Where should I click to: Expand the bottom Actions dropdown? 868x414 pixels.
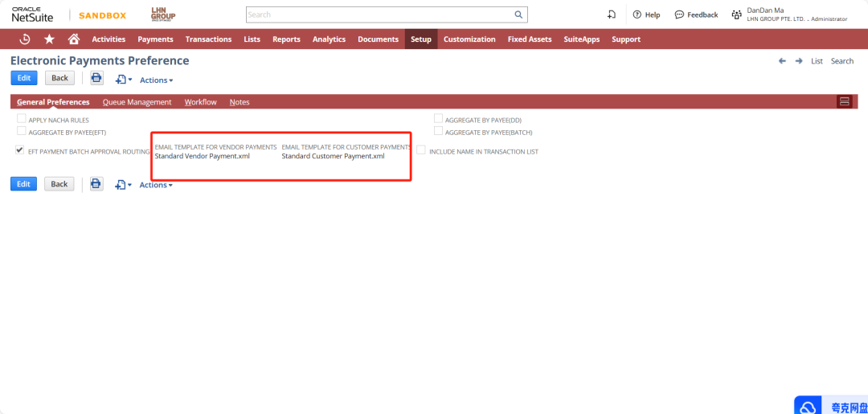[156, 185]
